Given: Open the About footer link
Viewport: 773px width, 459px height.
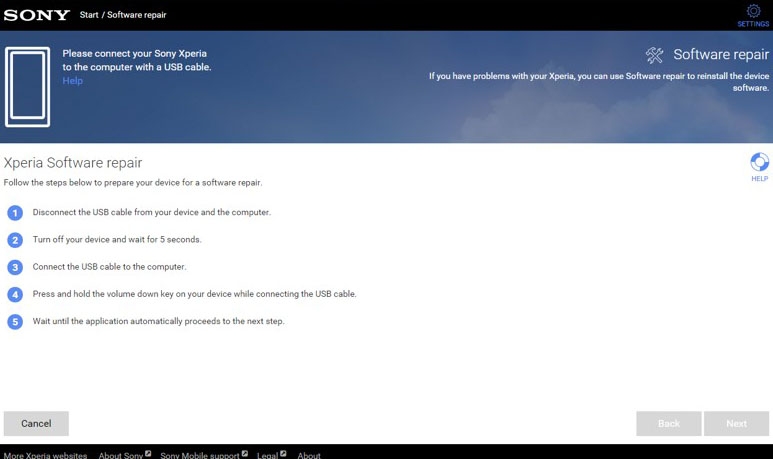Looking at the screenshot, I should pyautogui.click(x=309, y=455).
